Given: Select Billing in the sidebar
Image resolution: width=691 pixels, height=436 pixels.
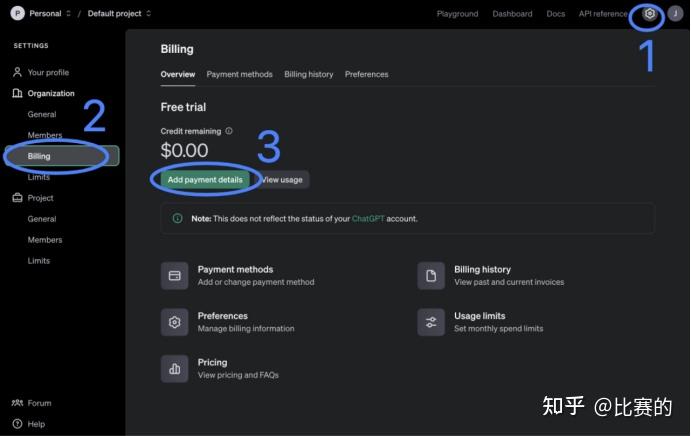Looking at the screenshot, I should 62,156.
